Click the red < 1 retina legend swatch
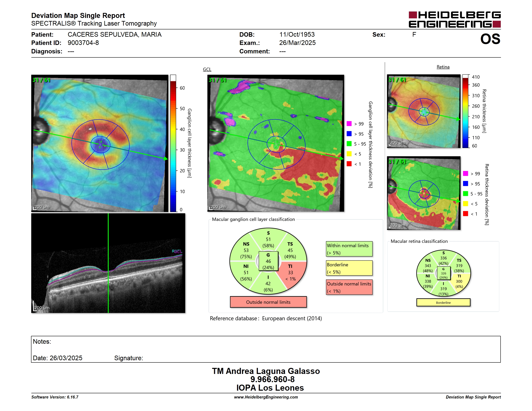This screenshot has height=411, width=532. [x=465, y=214]
